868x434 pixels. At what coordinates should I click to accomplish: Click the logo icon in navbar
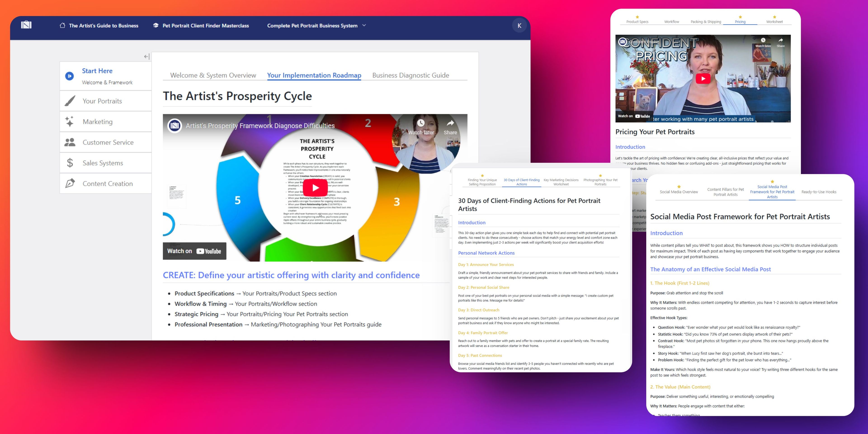point(26,25)
